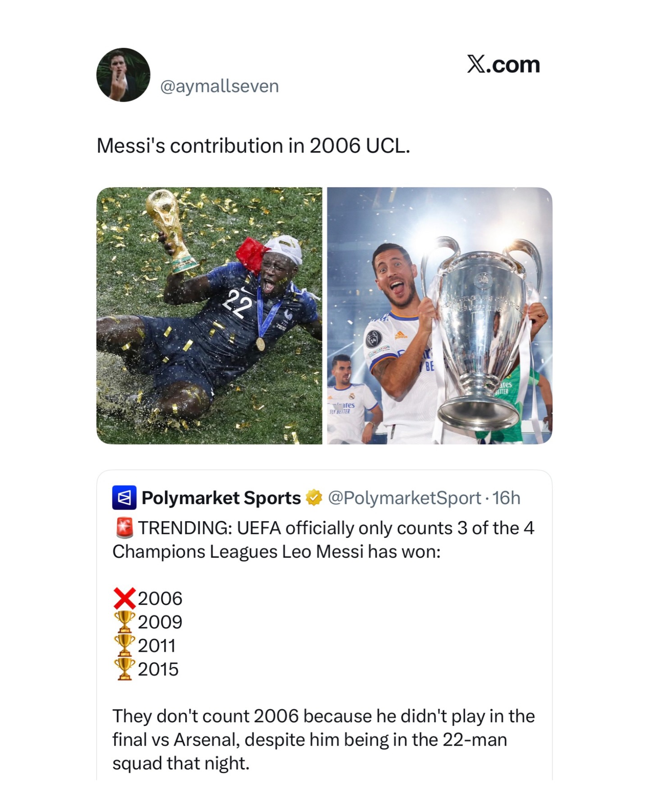Image resolution: width=649 pixels, height=812 pixels.
Task: Click the "They don't count 2006" paragraph
Action: 323,739
